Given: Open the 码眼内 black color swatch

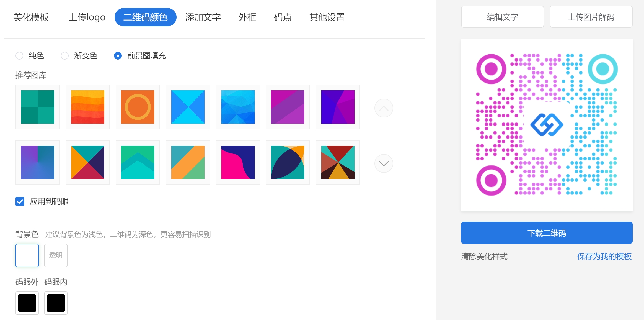Looking at the screenshot, I should point(56,303).
